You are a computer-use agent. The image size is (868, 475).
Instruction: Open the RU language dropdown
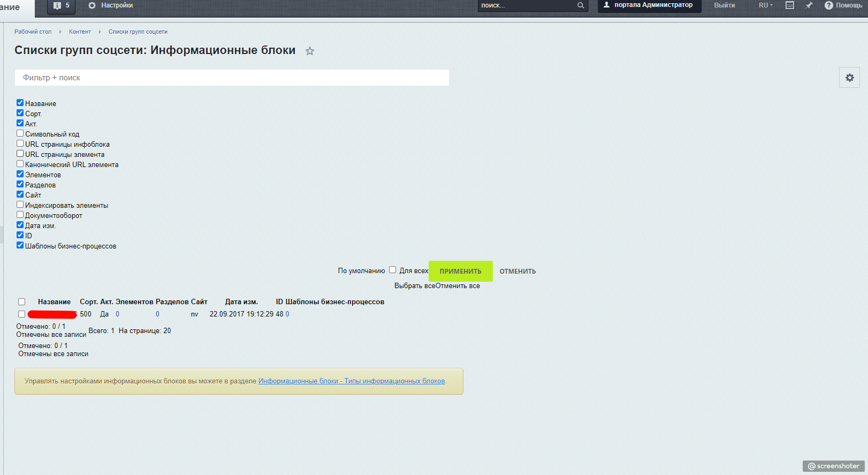765,5
